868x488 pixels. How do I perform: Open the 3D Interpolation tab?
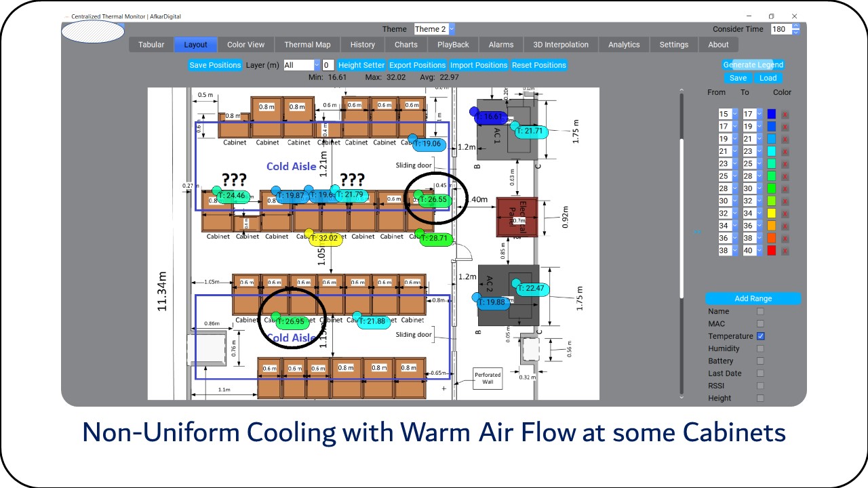coord(560,45)
